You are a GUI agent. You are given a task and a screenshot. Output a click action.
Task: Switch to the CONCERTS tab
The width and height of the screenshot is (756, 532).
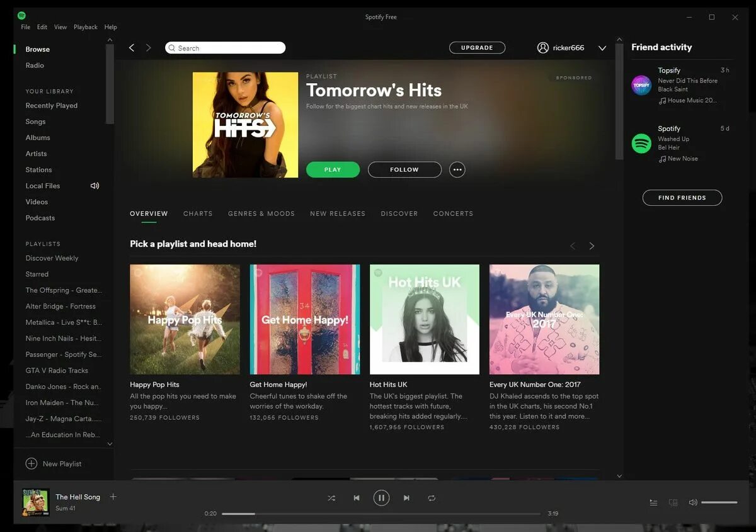453,213
